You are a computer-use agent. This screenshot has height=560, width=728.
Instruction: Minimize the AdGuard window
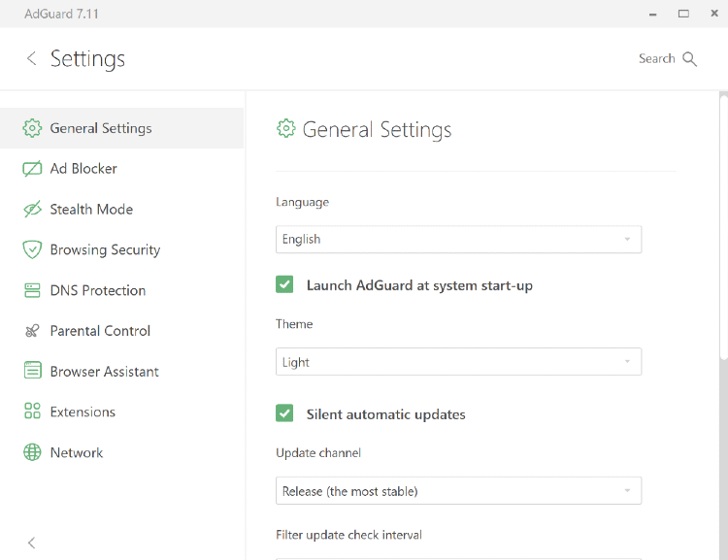653,14
